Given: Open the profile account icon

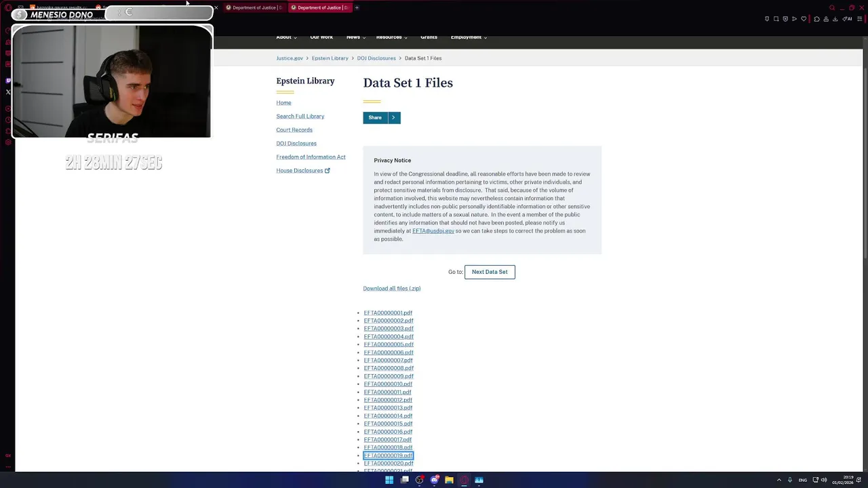Looking at the screenshot, I should pos(826,19).
